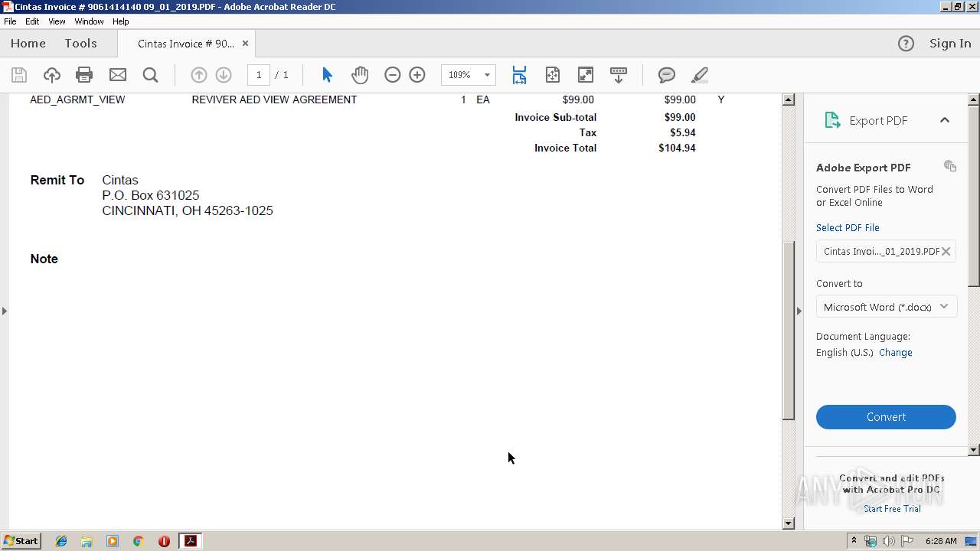Viewport: 980px width, 551px height.
Task: Send file by email envelope icon
Action: pyautogui.click(x=117, y=75)
